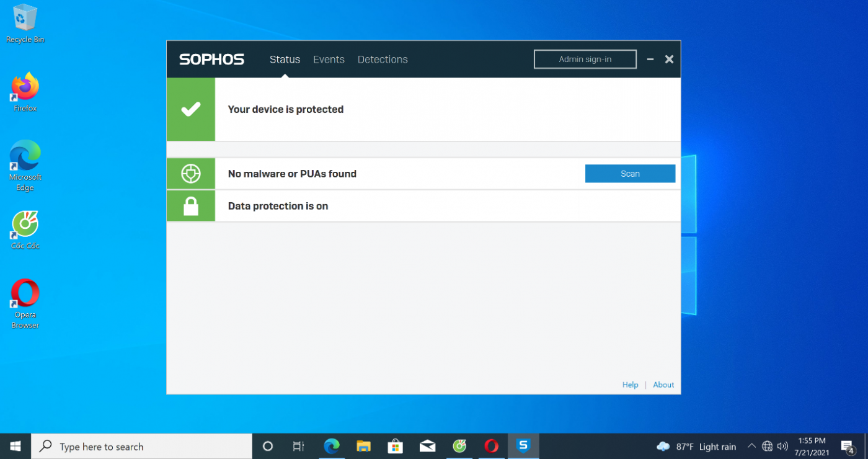Open Cortana from the taskbar

click(268, 446)
